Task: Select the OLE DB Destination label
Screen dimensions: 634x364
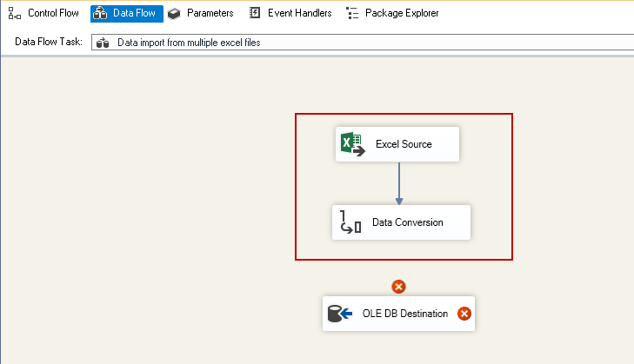Action: [x=405, y=314]
